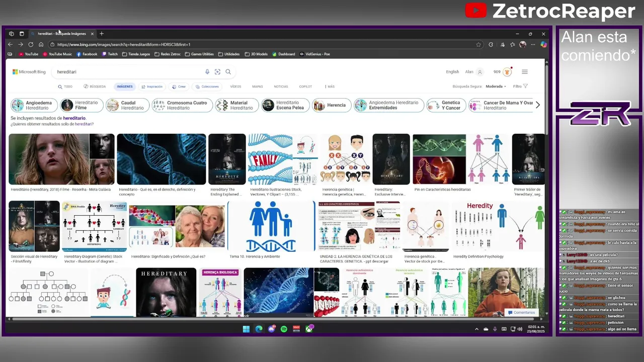Close the 'hereditari - Búsqueda Imágenes' tab

point(92,34)
